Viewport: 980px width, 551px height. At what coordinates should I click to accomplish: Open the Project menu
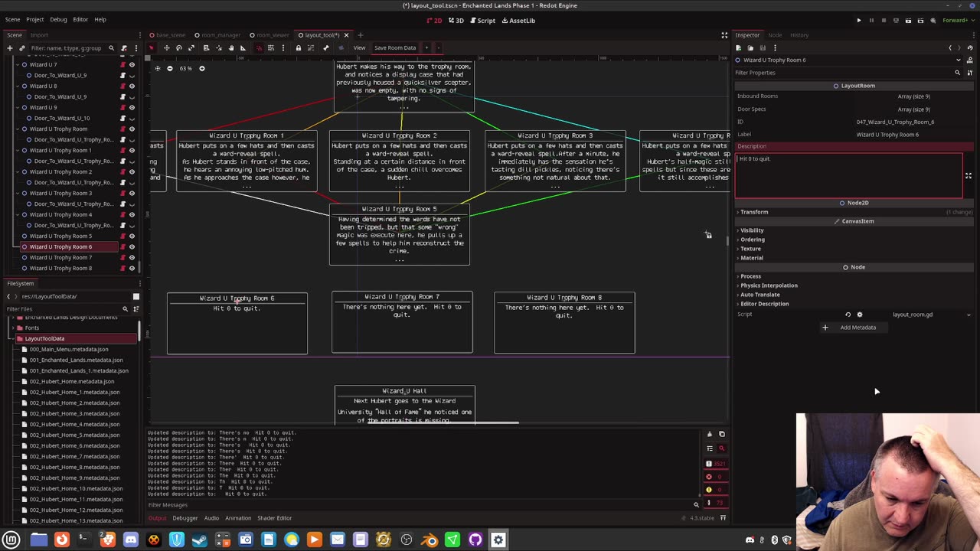coord(34,19)
